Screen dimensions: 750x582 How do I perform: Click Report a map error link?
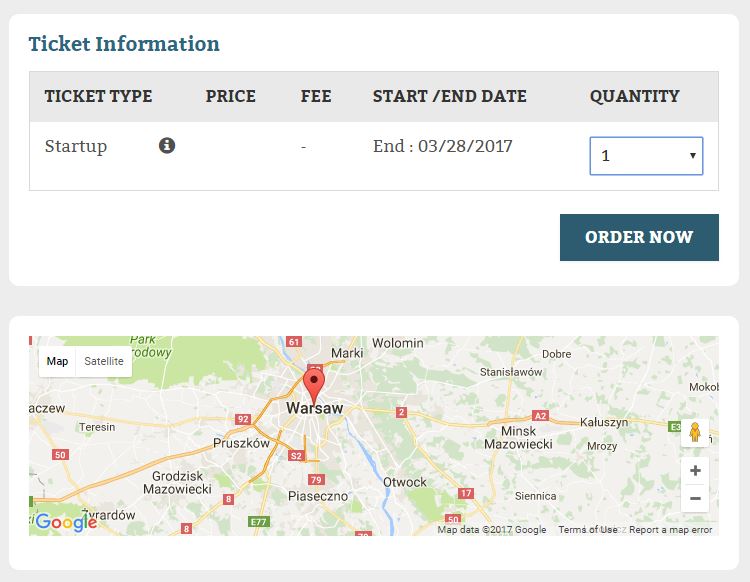[671, 529]
